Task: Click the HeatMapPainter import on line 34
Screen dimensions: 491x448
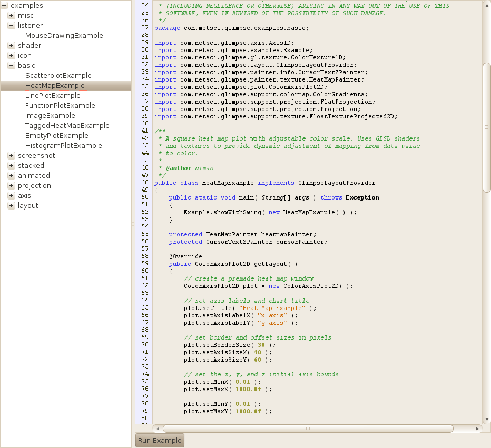Action: pyautogui.click(x=259, y=80)
